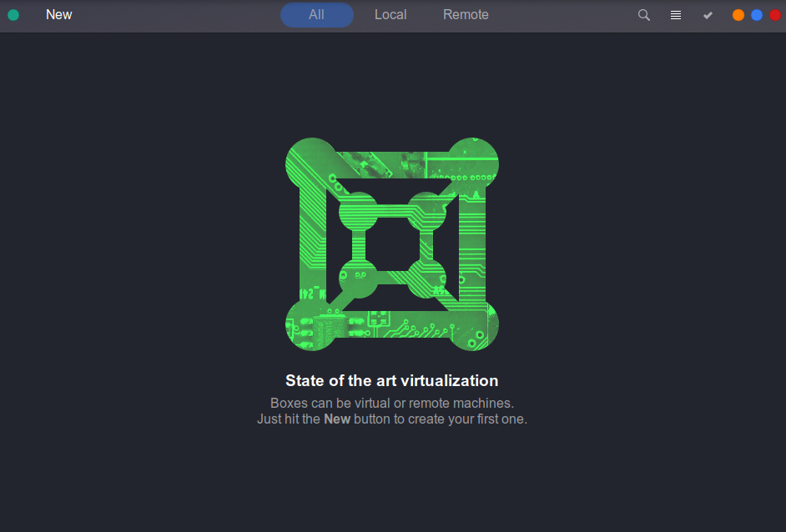Click the New button to create a box
This screenshot has height=532, width=786.
click(x=58, y=14)
